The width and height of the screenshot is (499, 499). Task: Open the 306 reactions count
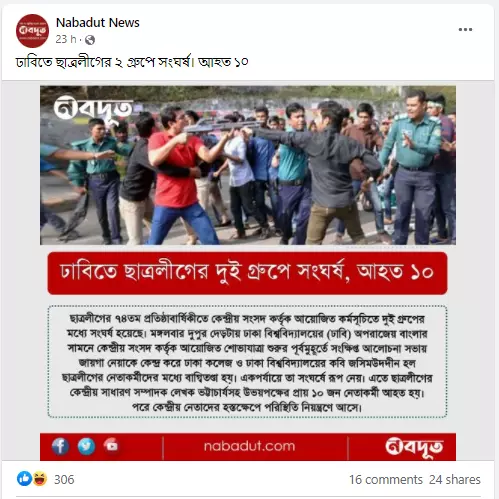pos(64,480)
